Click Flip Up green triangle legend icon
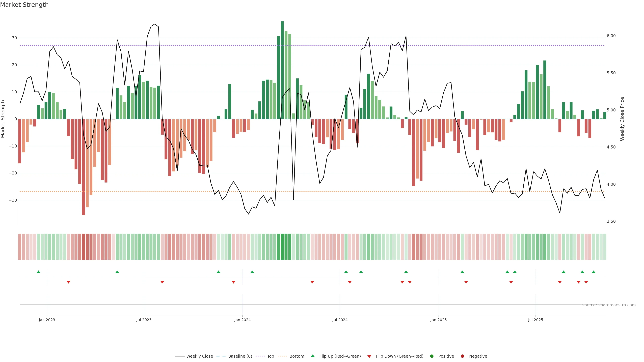The image size is (644, 362). [312, 356]
